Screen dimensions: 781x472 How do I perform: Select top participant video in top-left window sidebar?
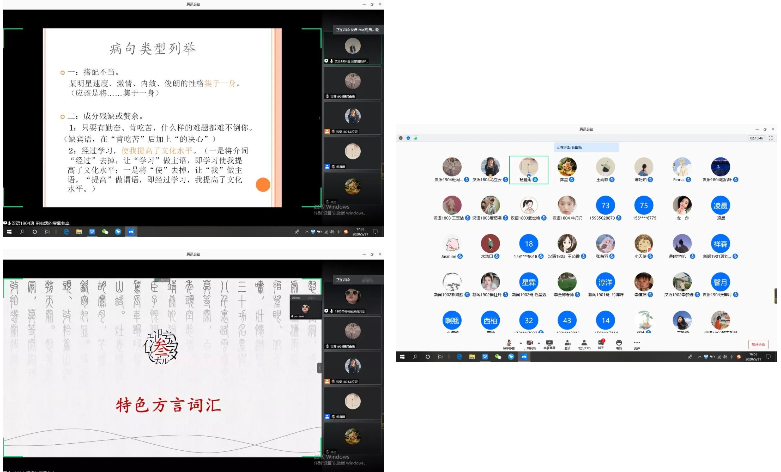pyautogui.click(x=351, y=48)
